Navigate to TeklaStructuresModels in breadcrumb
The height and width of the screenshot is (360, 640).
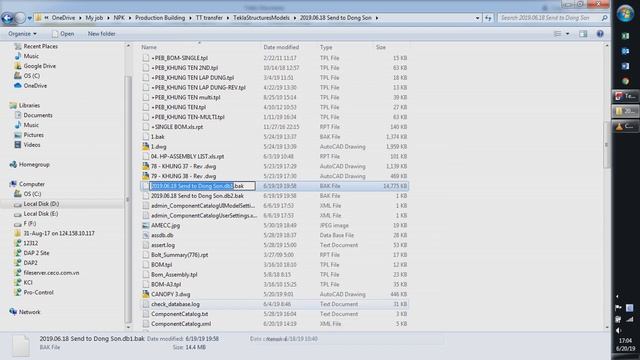(261, 18)
